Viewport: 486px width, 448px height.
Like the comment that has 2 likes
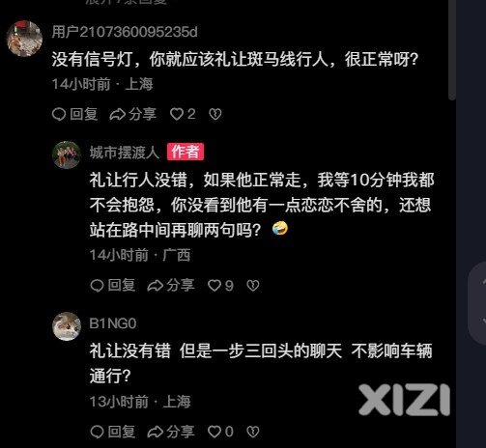(183, 114)
